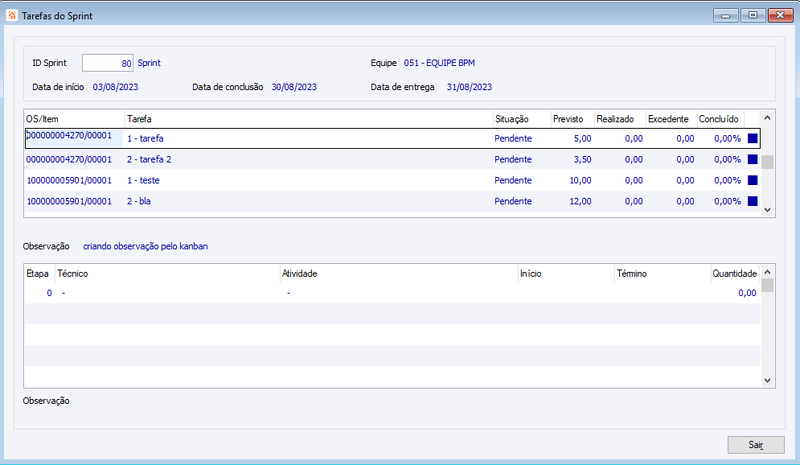The image size is (800, 465).
Task: Select the task '2 - tarefa 2'
Action: [149, 159]
